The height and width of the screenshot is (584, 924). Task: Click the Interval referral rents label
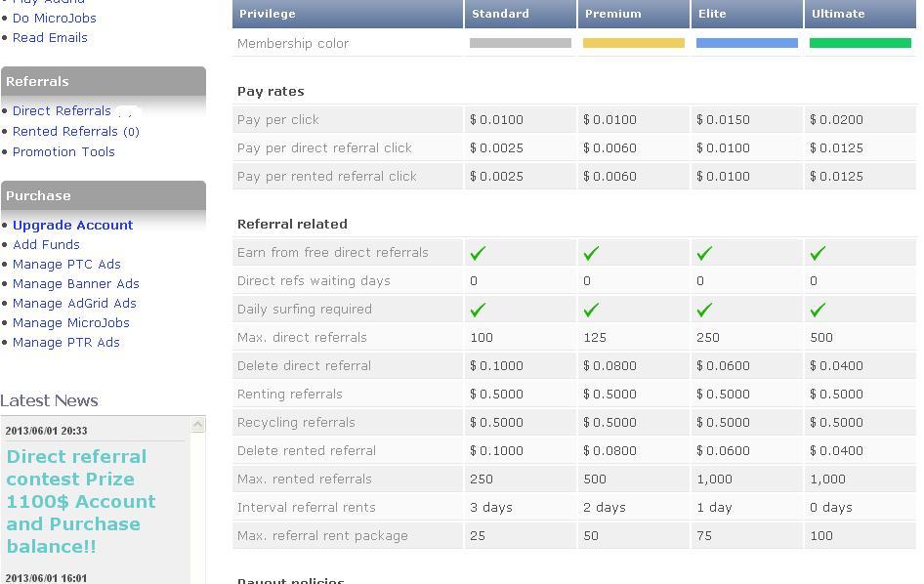(x=306, y=507)
